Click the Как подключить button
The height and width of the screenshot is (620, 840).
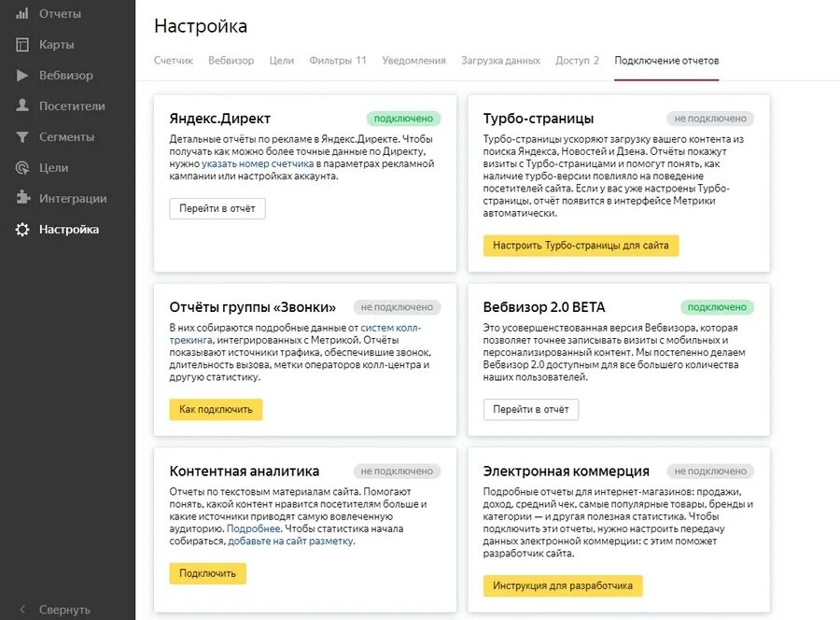click(216, 410)
